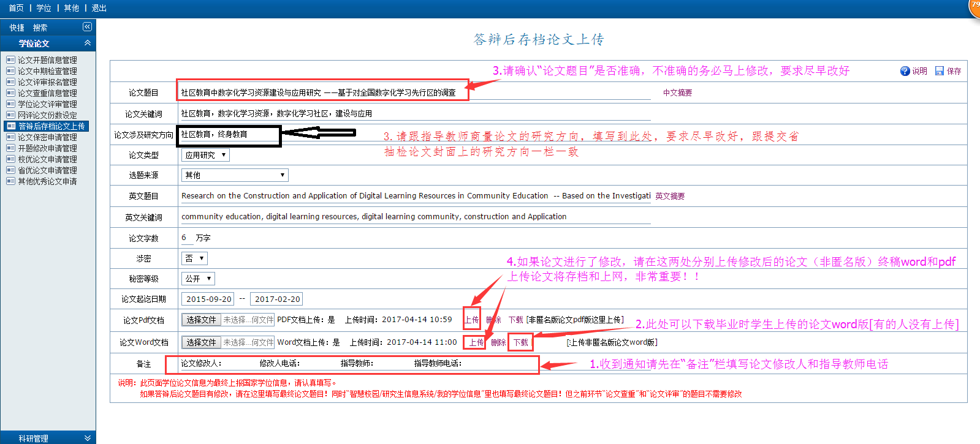Go to 学位论文评审管理

point(47,104)
